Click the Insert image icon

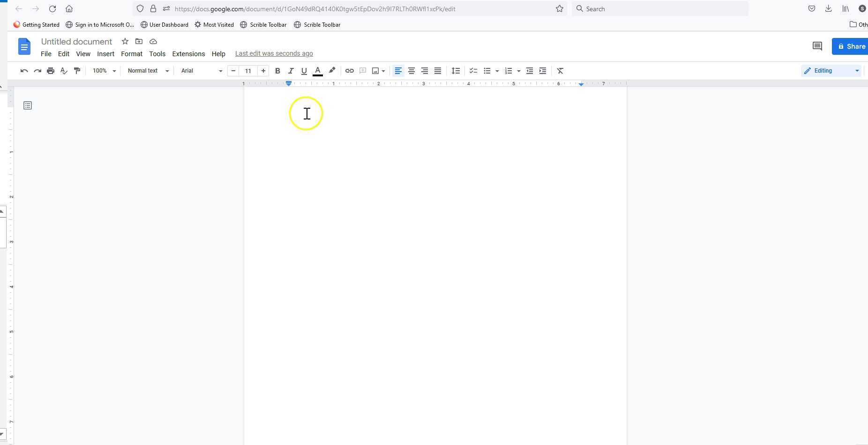click(375, 71)
